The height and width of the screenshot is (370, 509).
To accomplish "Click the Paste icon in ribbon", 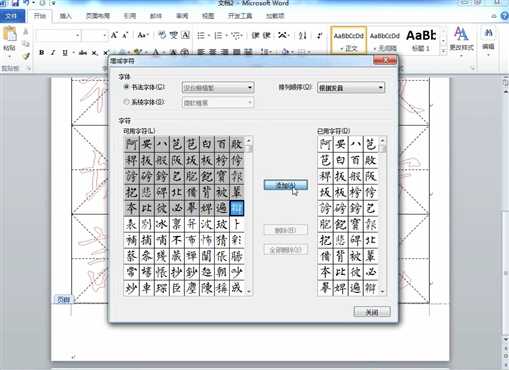I will click(x=10, y=34).
